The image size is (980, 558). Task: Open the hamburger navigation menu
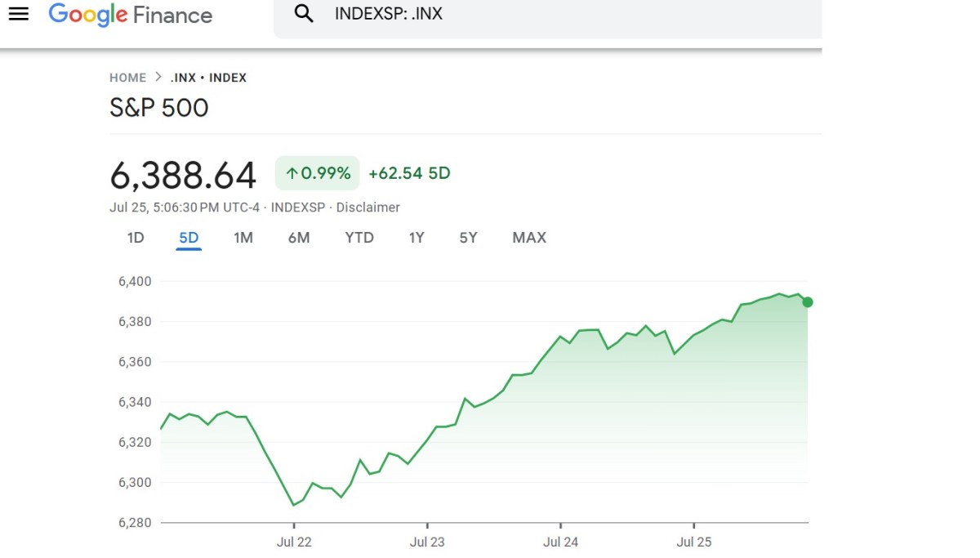coord(18,14)
